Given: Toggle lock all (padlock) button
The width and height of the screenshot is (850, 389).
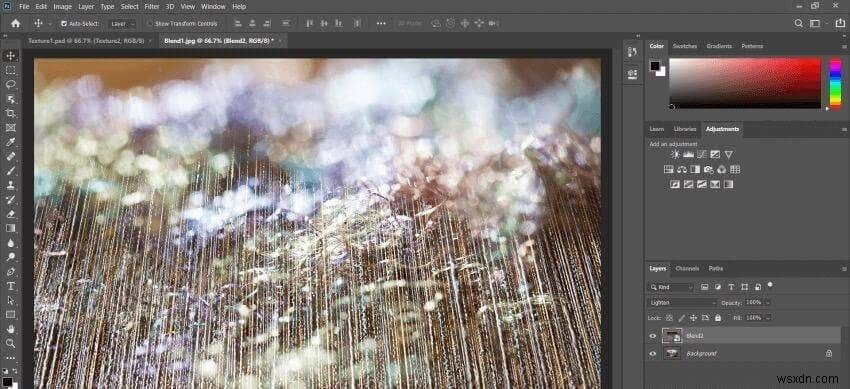Looking at the screenshot, I should [x=718, y=318].
